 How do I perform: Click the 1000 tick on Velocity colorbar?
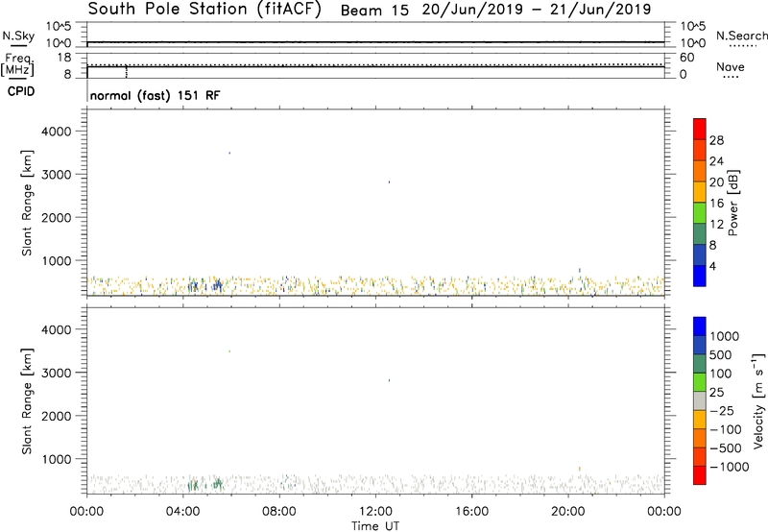tap(725, 336)
